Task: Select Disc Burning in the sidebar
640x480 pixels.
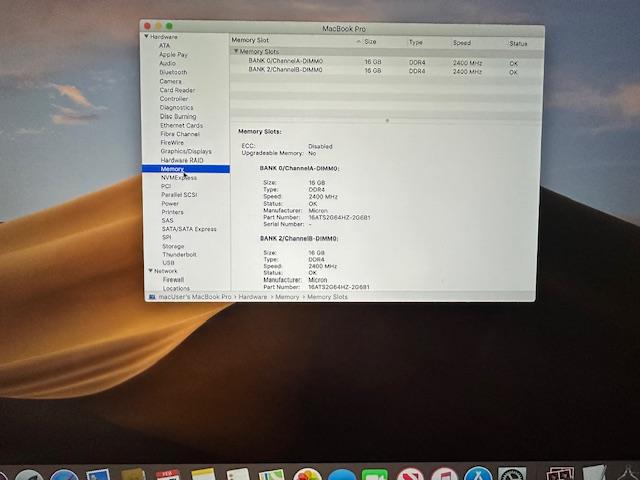Action: tap(178, 116)
